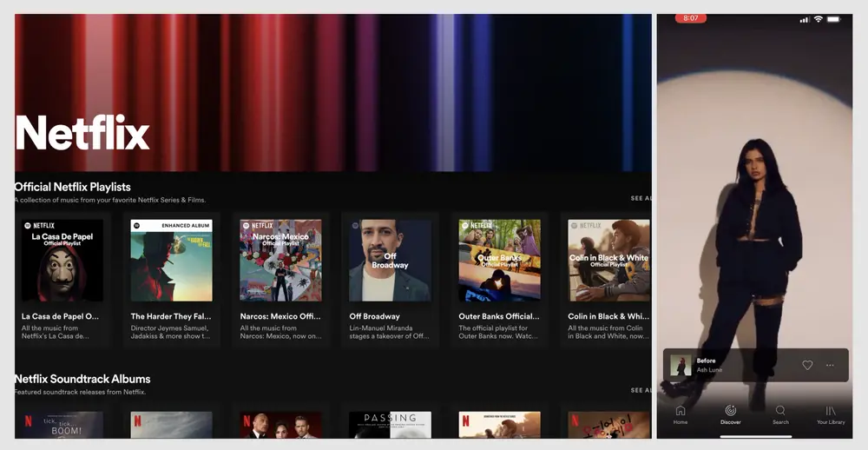Open the Off Broadway playlist
Screen dimensions: 868x450
point(390,260)
